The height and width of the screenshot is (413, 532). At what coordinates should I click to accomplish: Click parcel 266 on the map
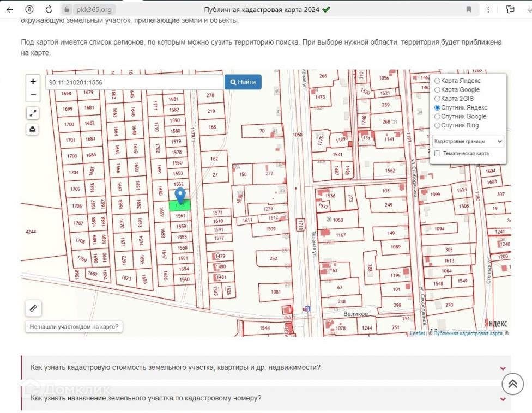tap(323, 76)
